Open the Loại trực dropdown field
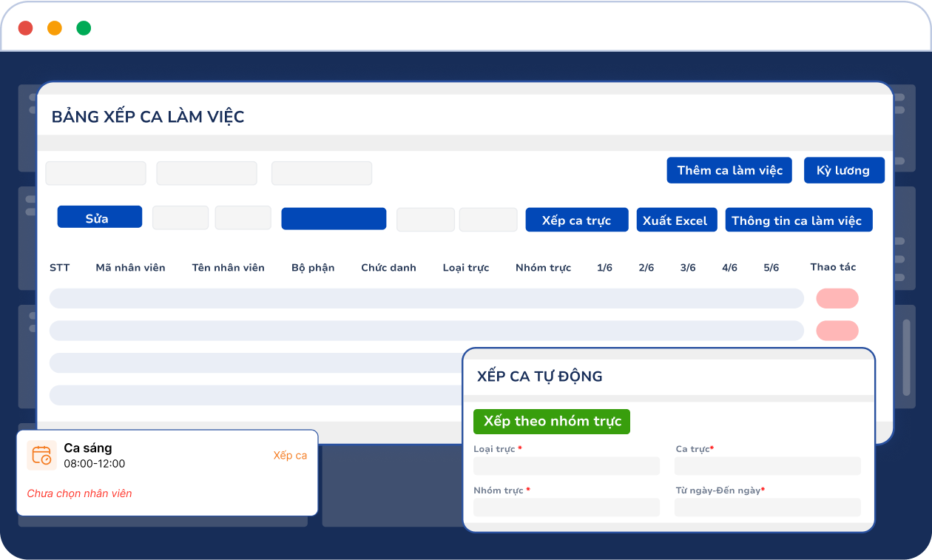The height and width of the screenshot is (560, 932). click(566, 466)
